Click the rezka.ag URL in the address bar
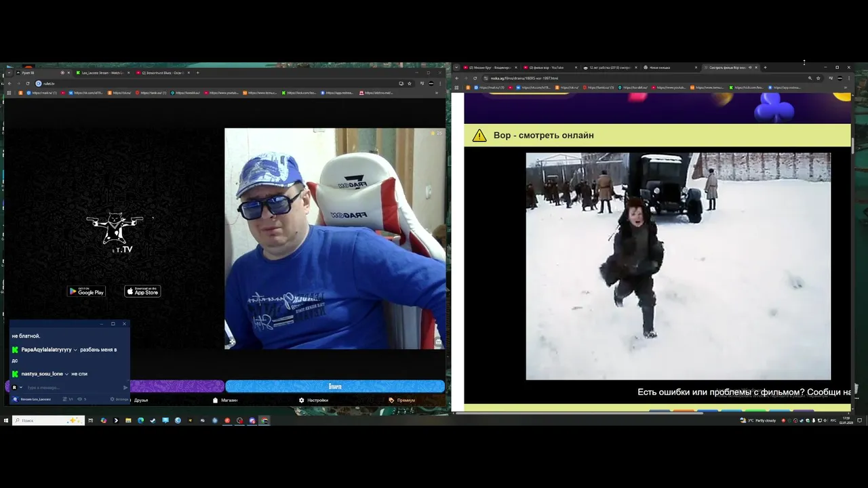The height and width of the screenshot is (488, 868). 524,78
